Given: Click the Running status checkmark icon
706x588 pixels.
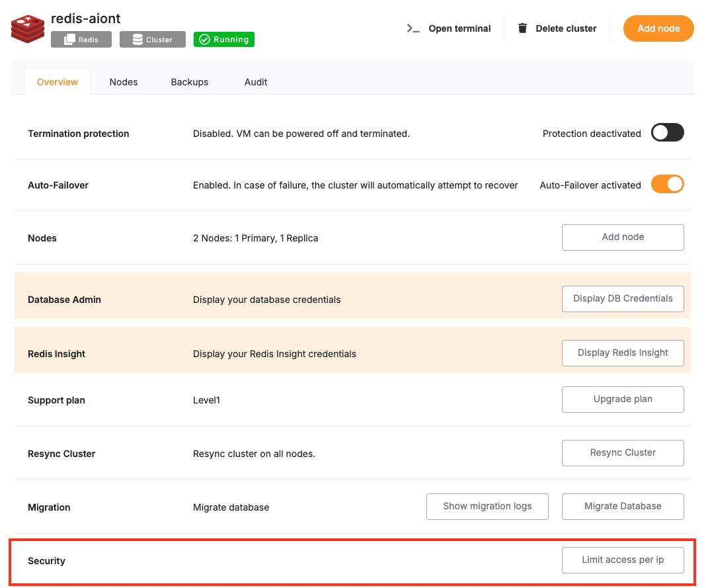Looking at the screenshot, I should (x=204, y=40).
